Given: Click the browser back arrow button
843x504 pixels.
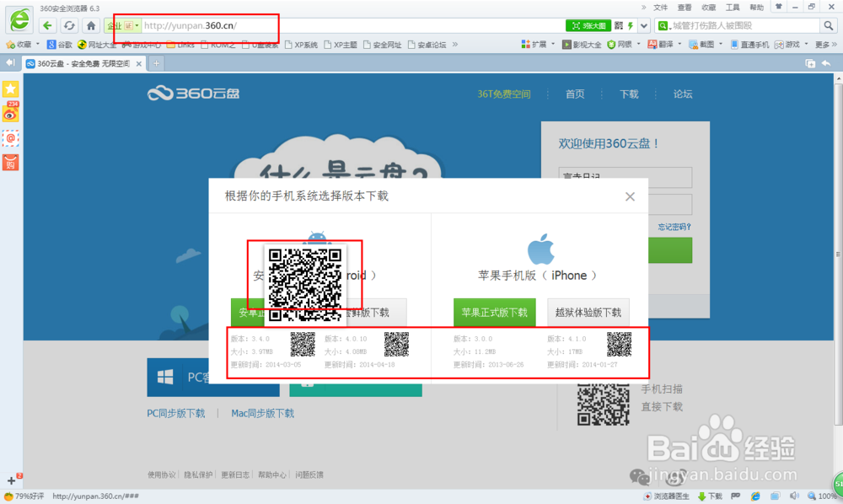Looking at the screenshot, I should (x=47, y=25).
